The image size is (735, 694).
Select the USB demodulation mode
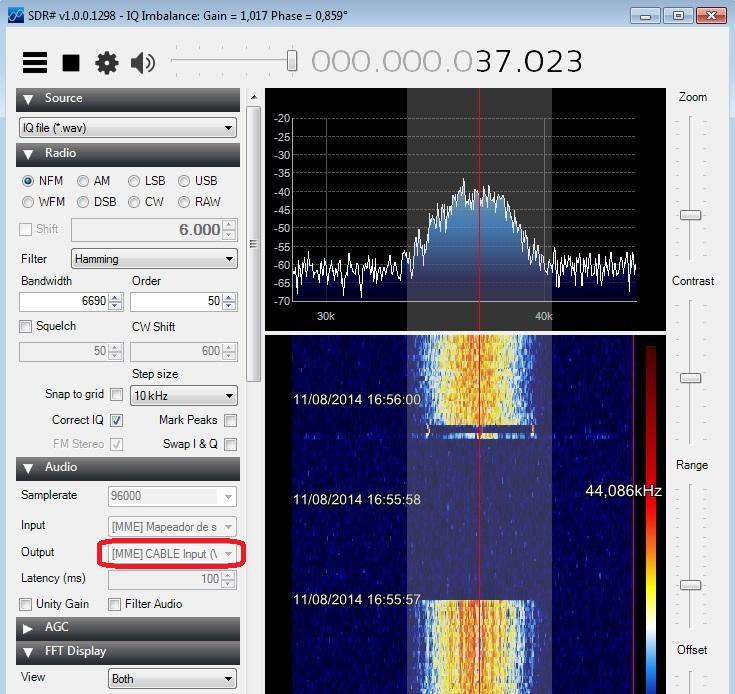click(x=185, y=181)
